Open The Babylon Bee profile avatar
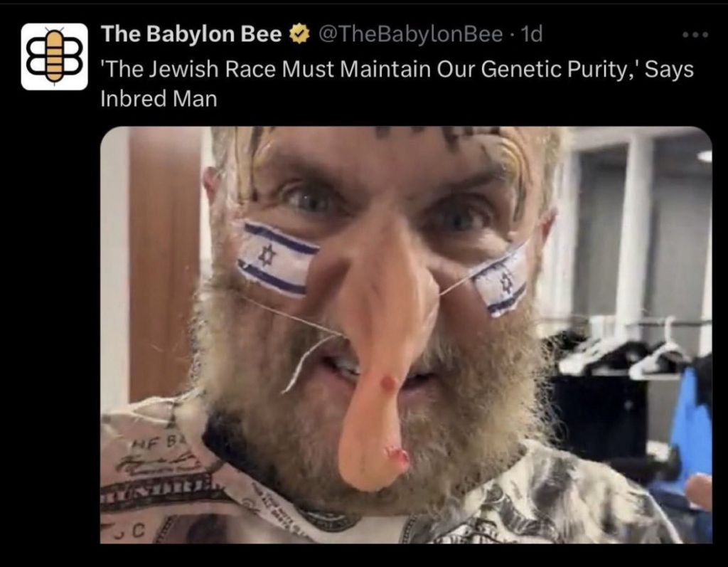 point(54,56)
